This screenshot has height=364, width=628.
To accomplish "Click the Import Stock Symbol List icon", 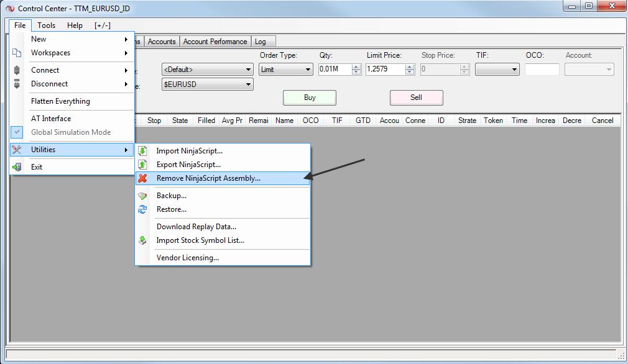I will pyautogui.click(x=142, y=240).
